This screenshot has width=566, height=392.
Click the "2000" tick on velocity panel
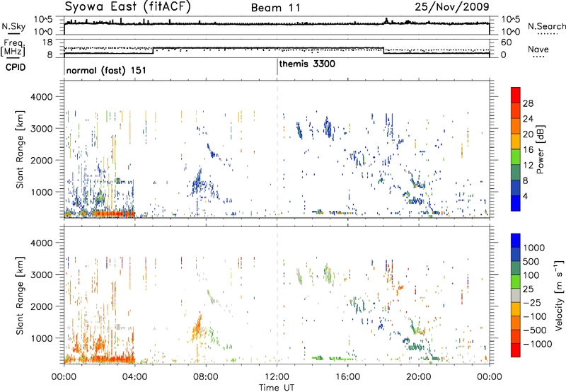tap(42, 306)
